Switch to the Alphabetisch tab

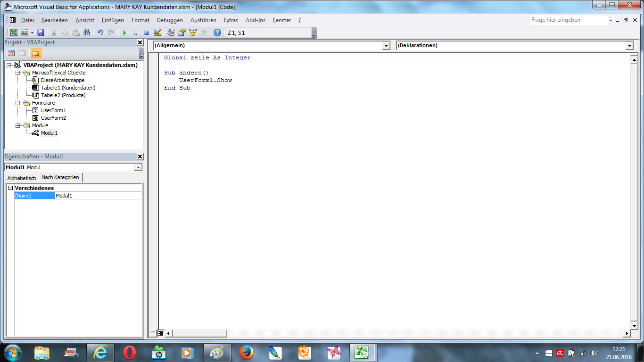22,178
